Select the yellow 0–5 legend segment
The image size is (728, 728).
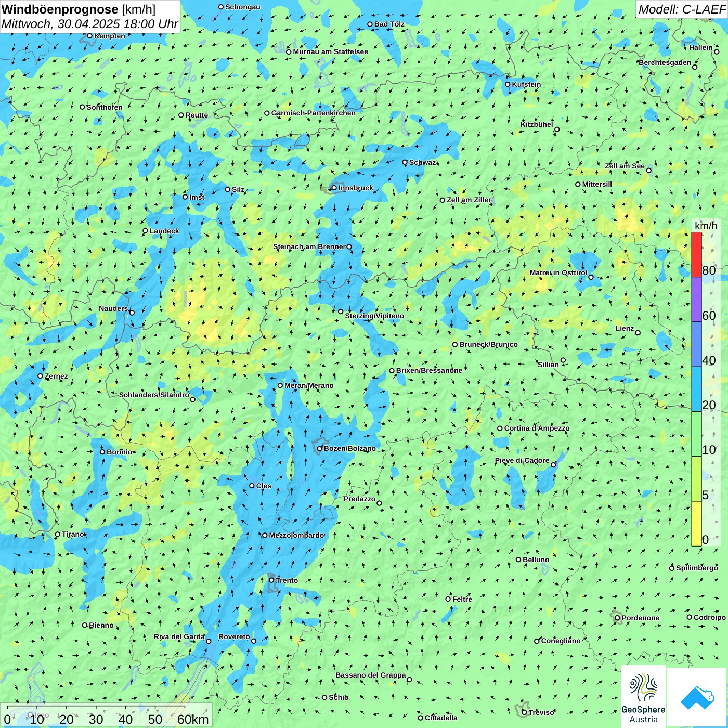click(696, 524)
